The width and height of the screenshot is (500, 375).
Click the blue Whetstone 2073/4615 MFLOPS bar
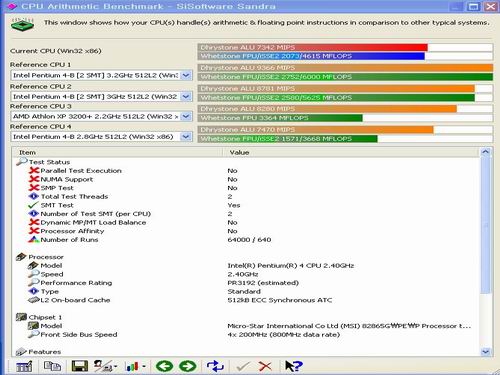pyautogui.click(x=311, y=56)
